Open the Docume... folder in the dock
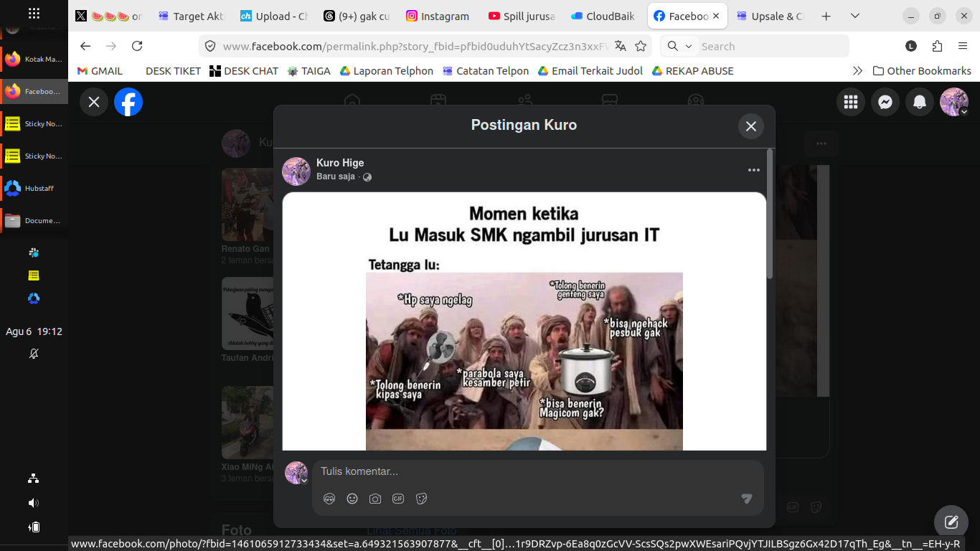The width and height of the screenshot is (980, 551). click(34, 220)
